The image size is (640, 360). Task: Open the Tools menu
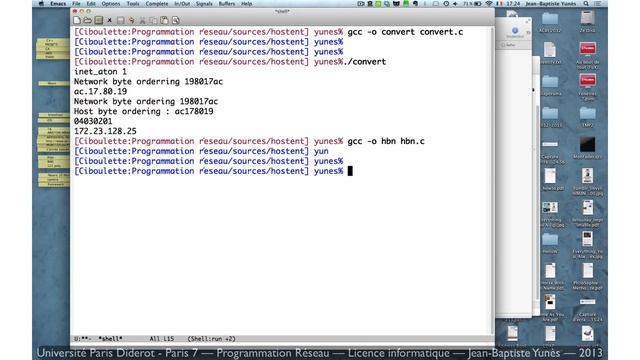click(x=133, y=4)
